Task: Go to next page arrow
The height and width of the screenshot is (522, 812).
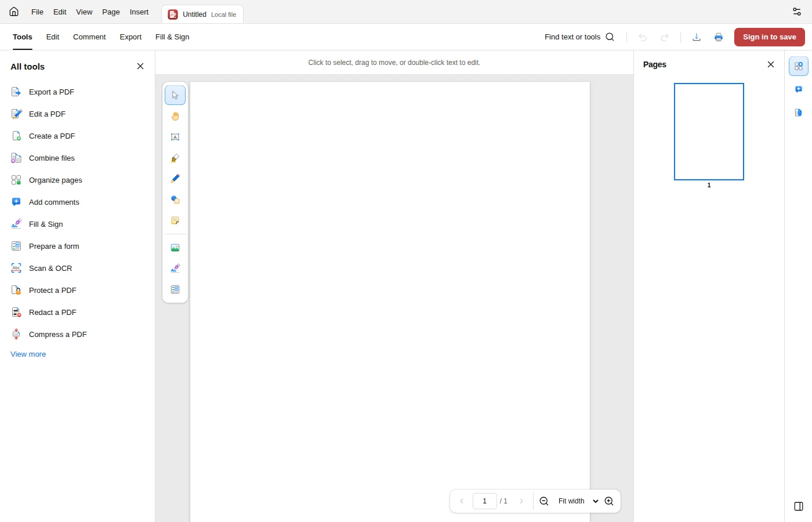Action: point(521,501)
